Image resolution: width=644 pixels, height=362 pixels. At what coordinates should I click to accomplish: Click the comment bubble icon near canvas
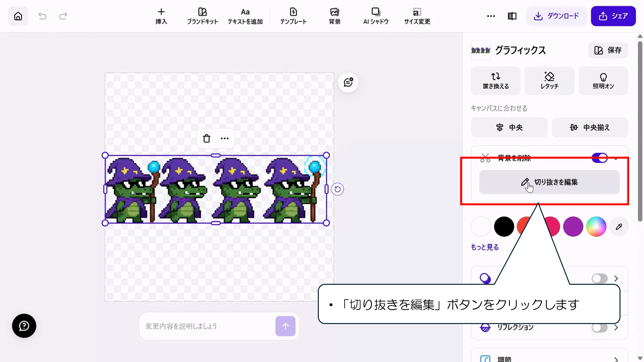coord(348,82)
